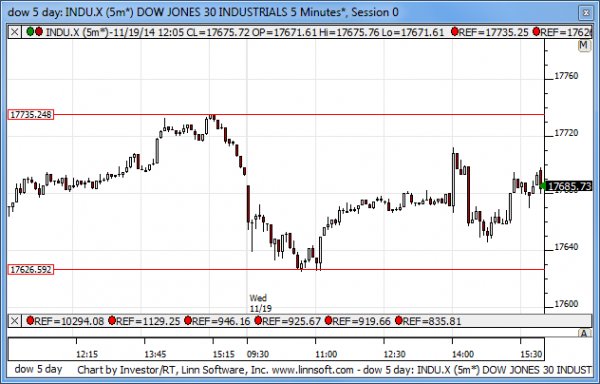Click the red dot beside INDU.X label
This screenshot has height=384, width=600.
click(39, 32)
